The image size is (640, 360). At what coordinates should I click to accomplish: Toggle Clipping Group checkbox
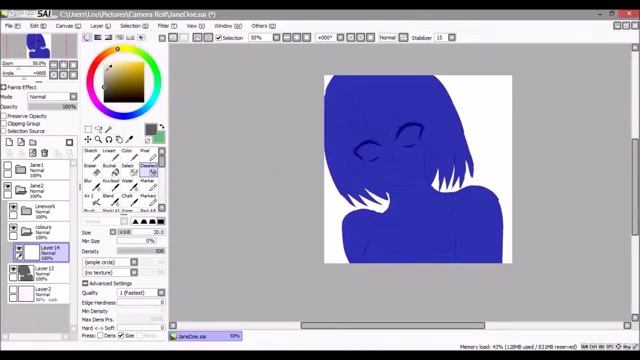point(4,123)
